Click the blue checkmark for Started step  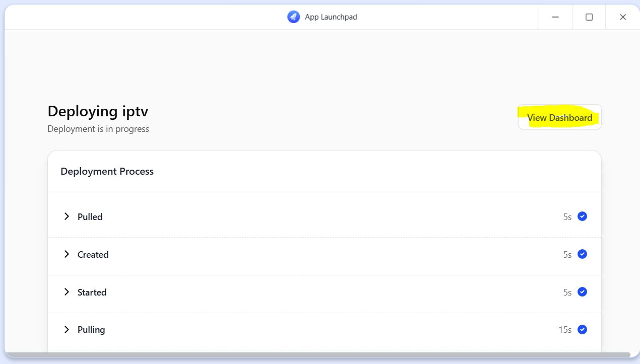pos(582,292)
